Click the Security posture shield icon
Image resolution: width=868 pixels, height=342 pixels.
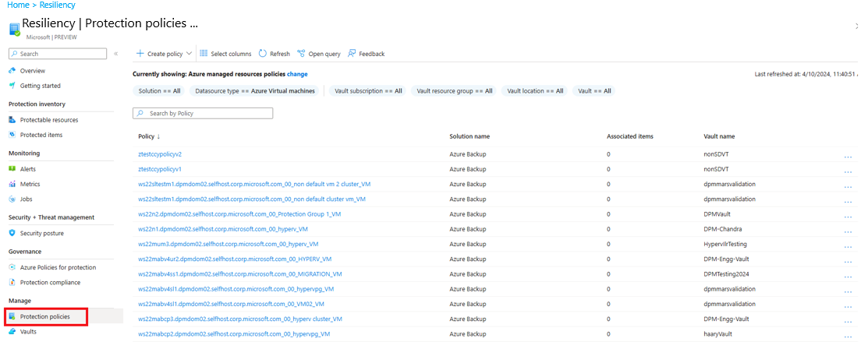coord(12,233)
